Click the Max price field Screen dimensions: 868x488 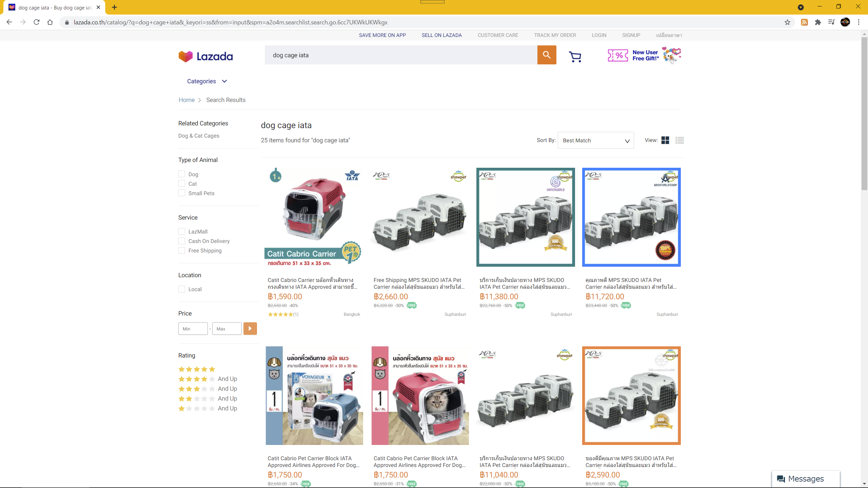227,328
